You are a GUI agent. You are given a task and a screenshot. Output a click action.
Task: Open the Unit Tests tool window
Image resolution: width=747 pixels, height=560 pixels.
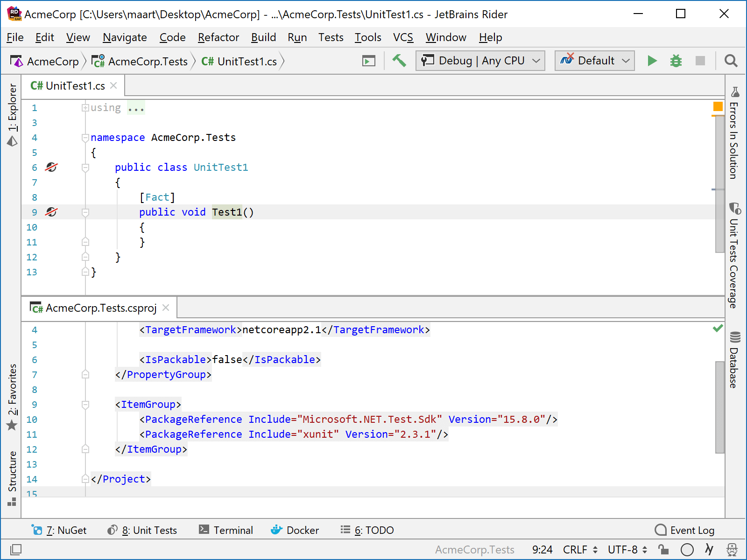click(142, 530)
